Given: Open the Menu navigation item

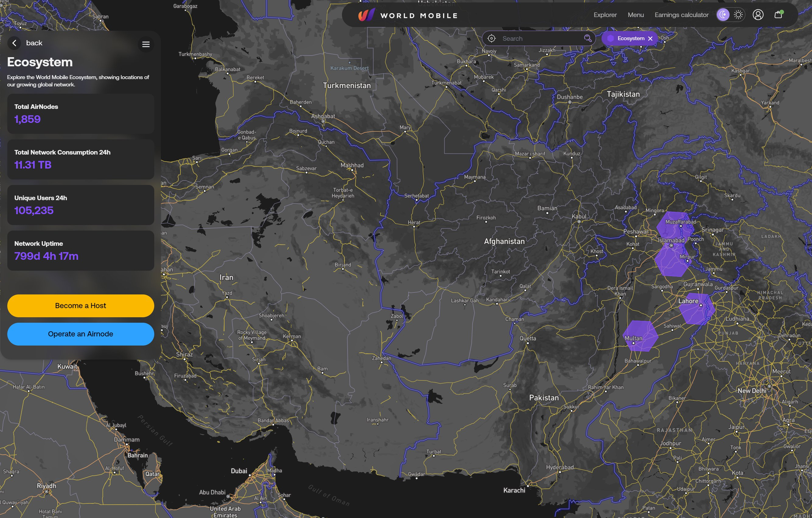Looking at the screenshot, I should 636,15.
